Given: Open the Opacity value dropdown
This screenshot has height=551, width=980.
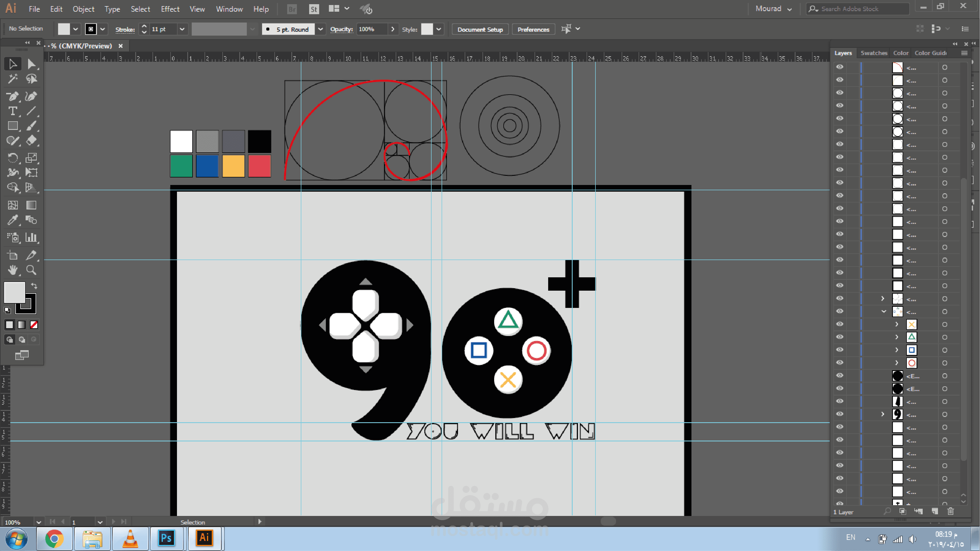Looking at the screenshot, I should 393,29.
